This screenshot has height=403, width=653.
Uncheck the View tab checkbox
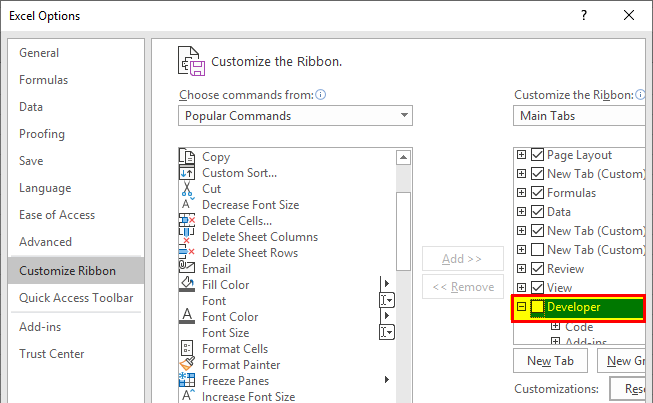[x=537, y=288]
